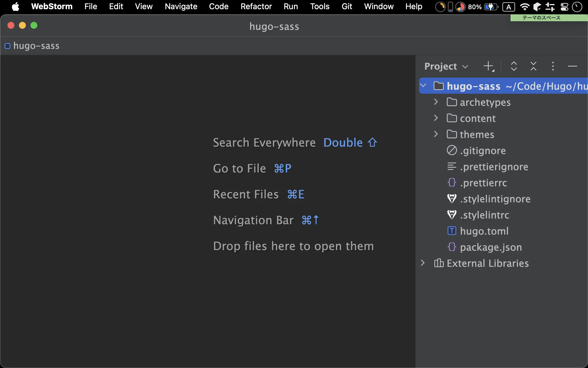The image size is (588, 368).
Task: Expand the themes folder
Action: pos(436,134)
